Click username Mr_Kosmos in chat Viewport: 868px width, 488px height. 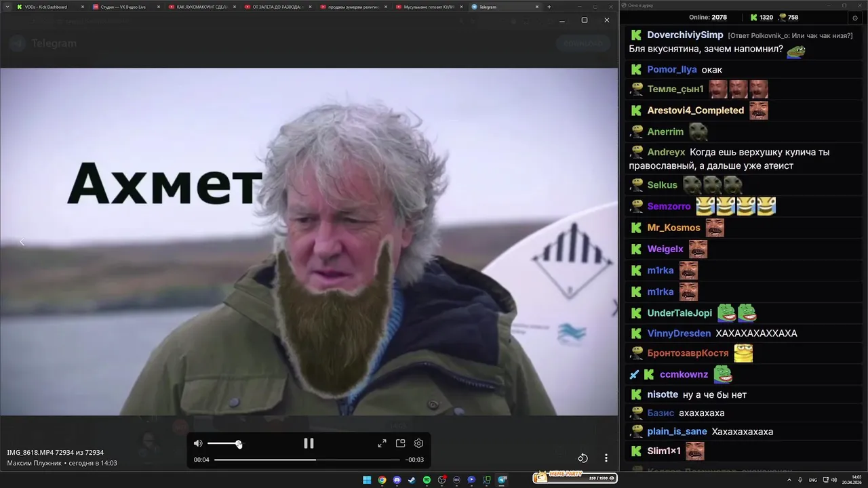tap(674, 228)
